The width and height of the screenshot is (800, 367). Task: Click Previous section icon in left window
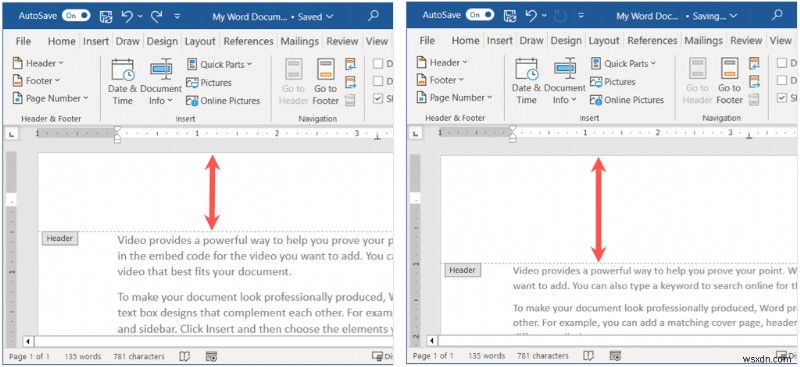(351, 64)
